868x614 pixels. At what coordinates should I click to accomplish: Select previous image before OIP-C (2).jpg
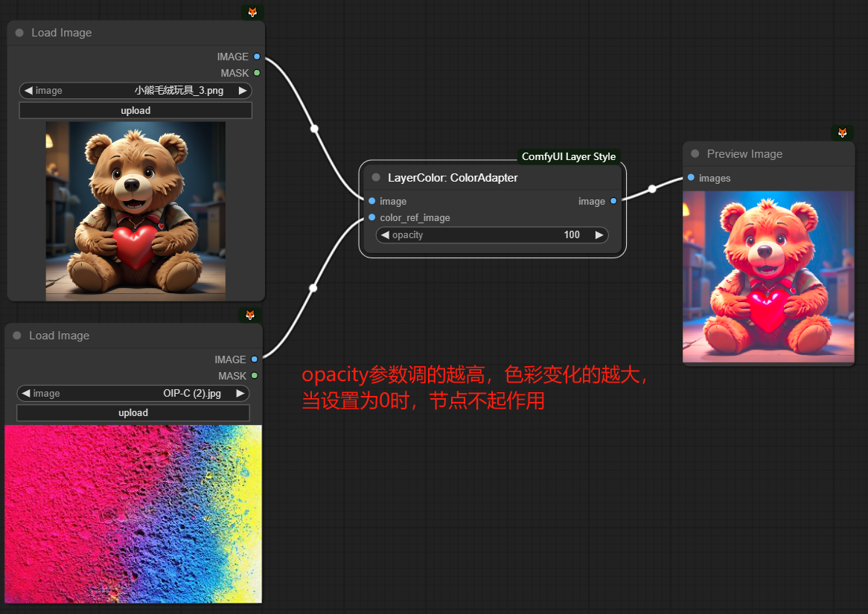tap(26, 393)
